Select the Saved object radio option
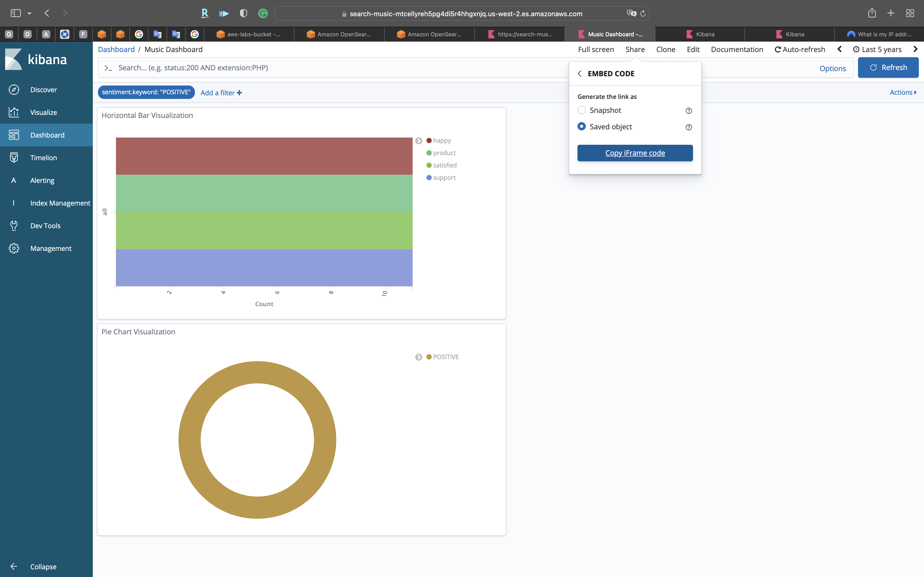This screenshot has height=577, width=924. pyautogui.click(x=582, y=126)
